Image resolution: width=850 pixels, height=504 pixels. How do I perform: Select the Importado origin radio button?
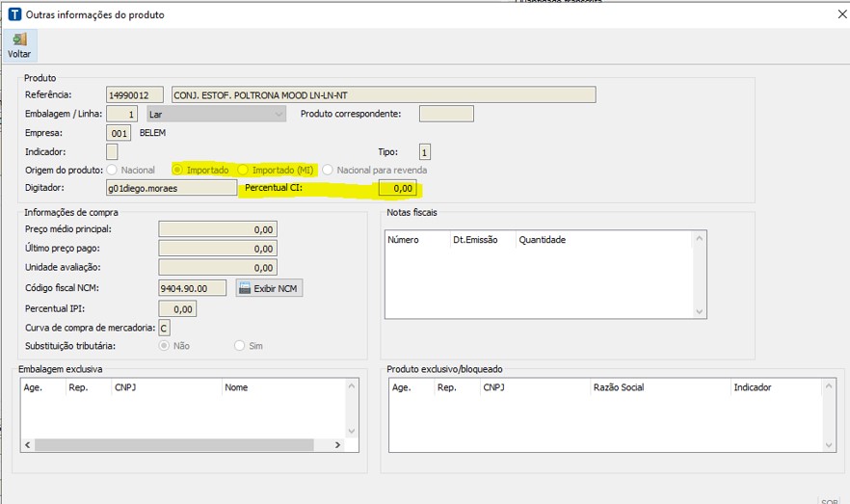(x=177, y=170)
